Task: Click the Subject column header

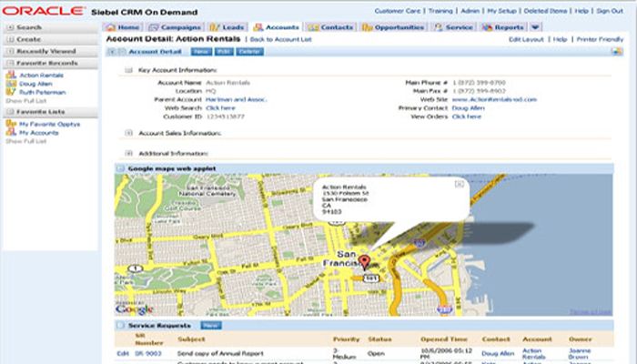Action: (x=191, y=339)
